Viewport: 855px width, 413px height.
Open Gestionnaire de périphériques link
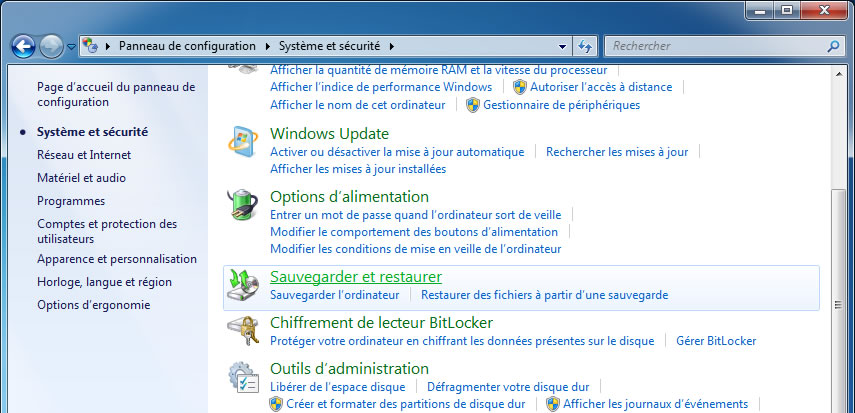(x=561, y=105)
